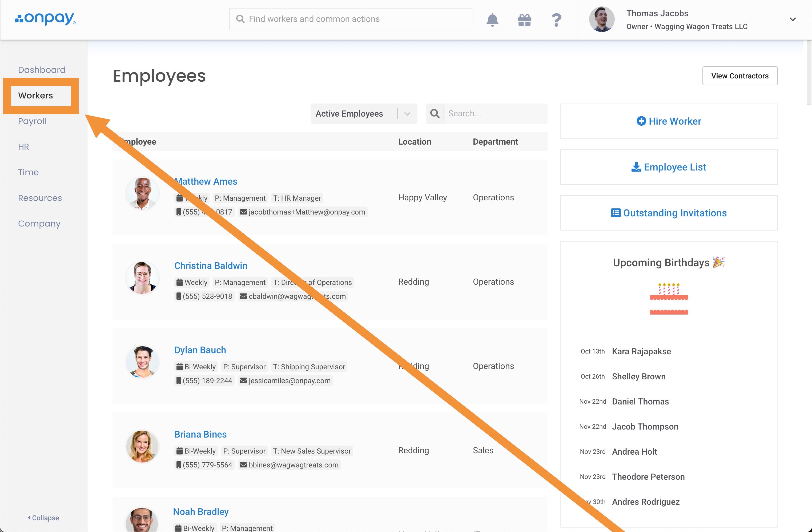
Task: Click the Find workers and common actions field
Action: (351, 19)
